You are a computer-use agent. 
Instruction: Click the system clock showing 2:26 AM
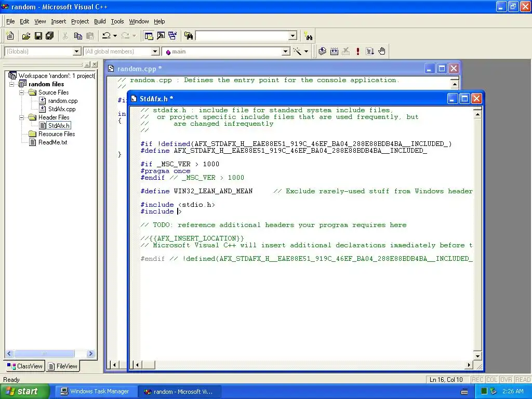(513, 391)
